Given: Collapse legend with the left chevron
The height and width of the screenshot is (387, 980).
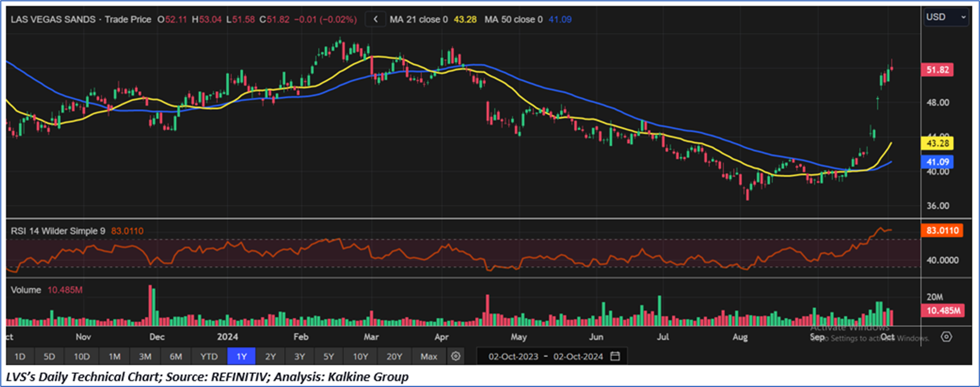Looking at the screenshot, I should tap(375, 20).
